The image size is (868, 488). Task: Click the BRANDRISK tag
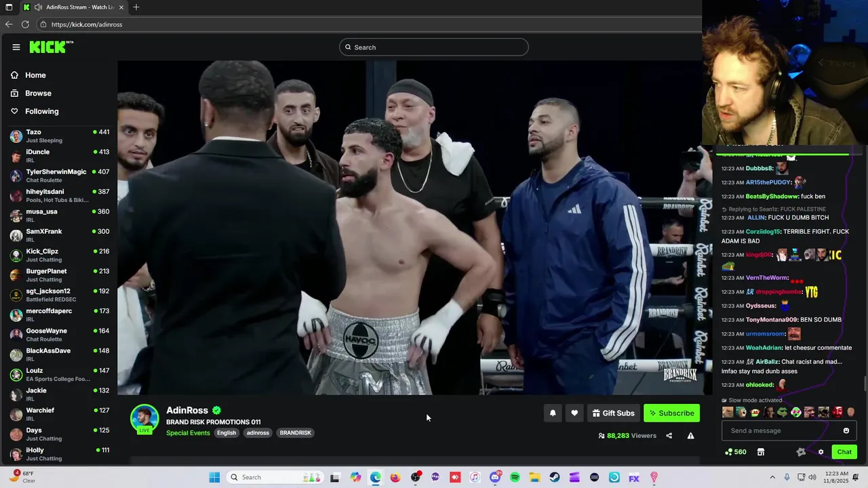tap(296, 433)
